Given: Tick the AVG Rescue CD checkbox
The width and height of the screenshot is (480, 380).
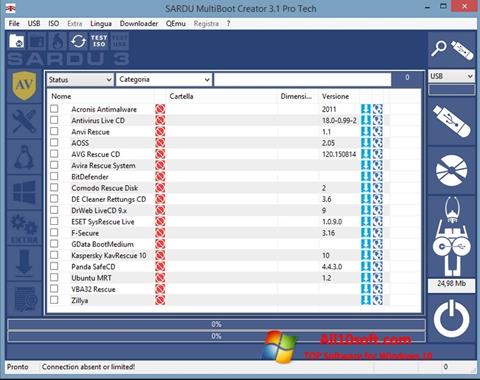Looking at the screenshot, I should (54, 154).
